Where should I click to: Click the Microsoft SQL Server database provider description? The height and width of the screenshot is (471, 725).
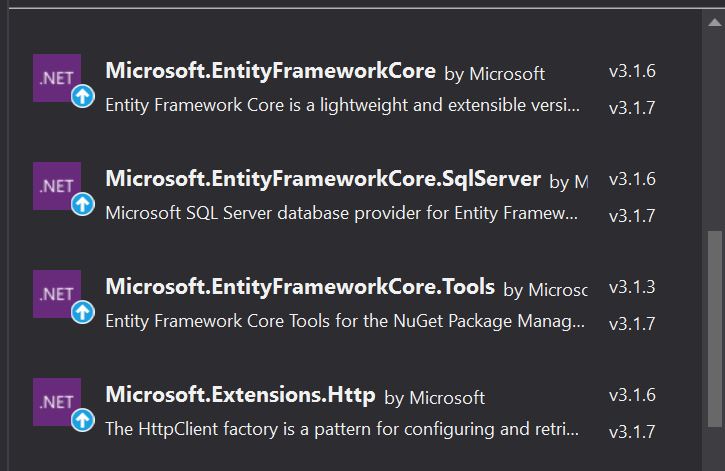[x=341, y=213]
